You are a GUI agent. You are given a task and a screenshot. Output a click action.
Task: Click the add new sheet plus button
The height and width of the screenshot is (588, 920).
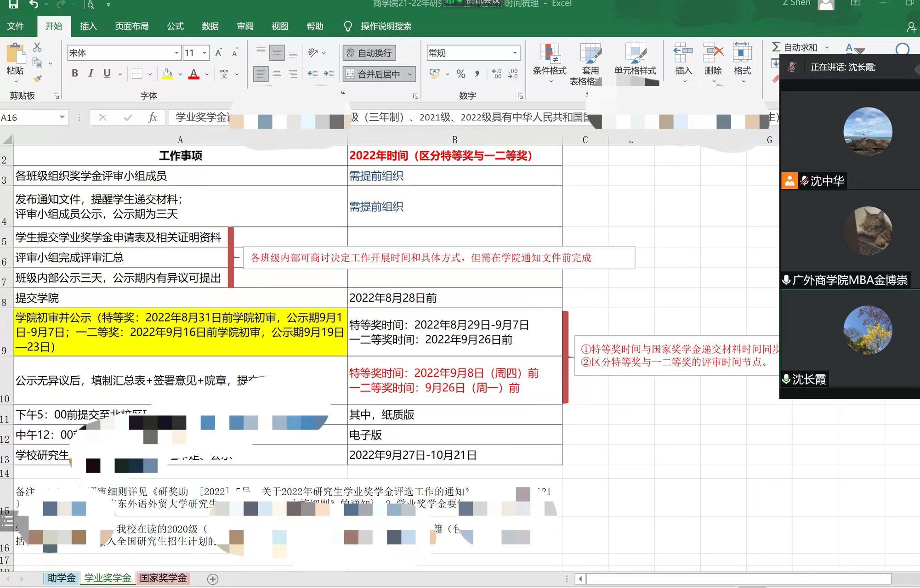[x=212, y=579]
